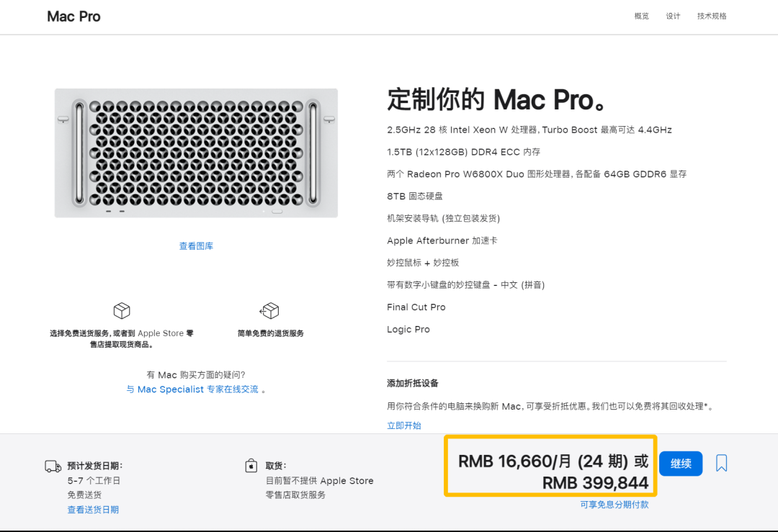This screenshot has height=532, width=778.
Task: Click the trade-in description paragraph
Action: point(550,406)
